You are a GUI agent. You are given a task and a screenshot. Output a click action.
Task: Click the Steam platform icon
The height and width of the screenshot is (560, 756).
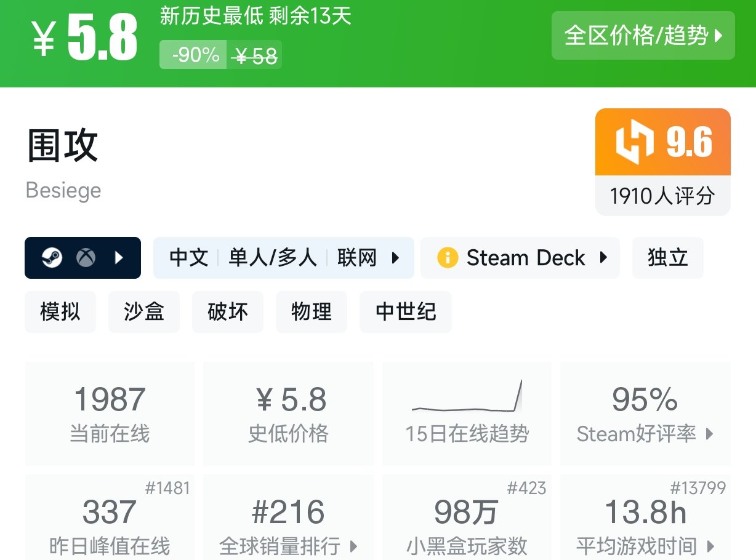click(52, 258)
